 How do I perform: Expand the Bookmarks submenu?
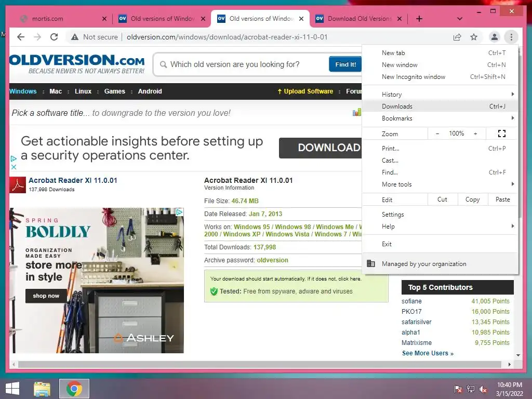click(x=440, y=118)
